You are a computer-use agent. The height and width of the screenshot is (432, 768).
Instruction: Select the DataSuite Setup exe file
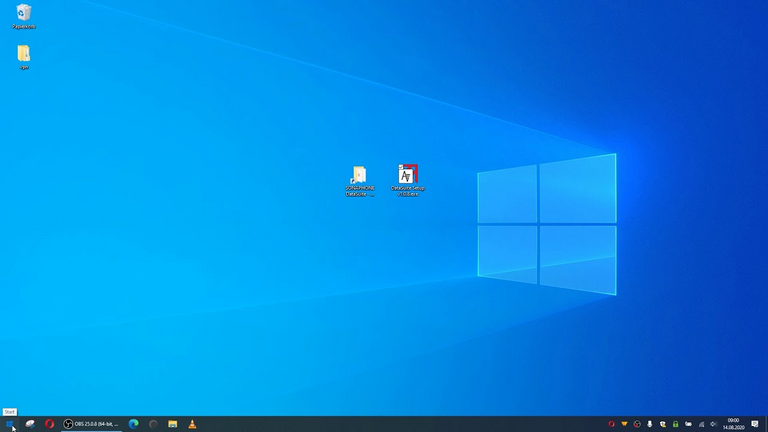point(407,176)
